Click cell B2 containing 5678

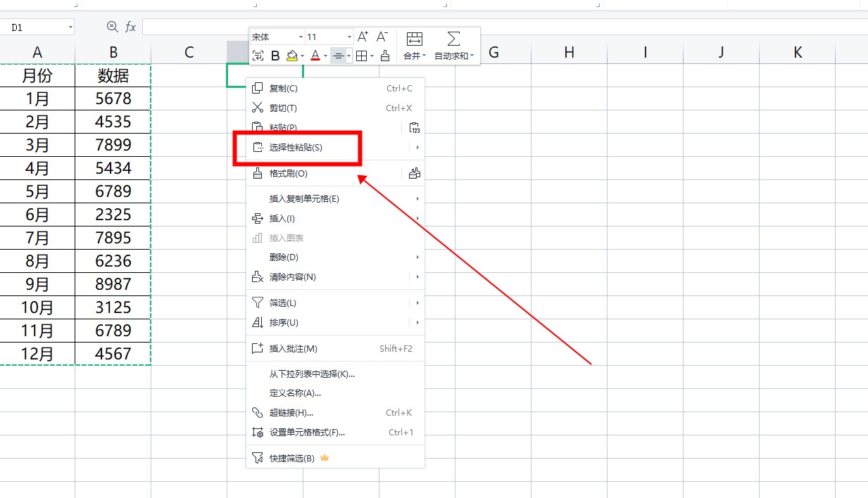pos(113,98)
